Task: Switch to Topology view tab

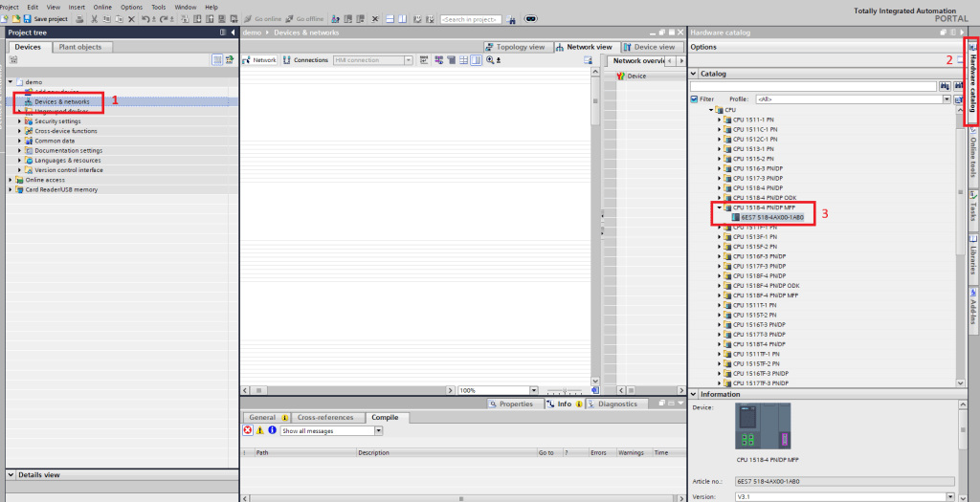Action: click(x=516, y=47)
